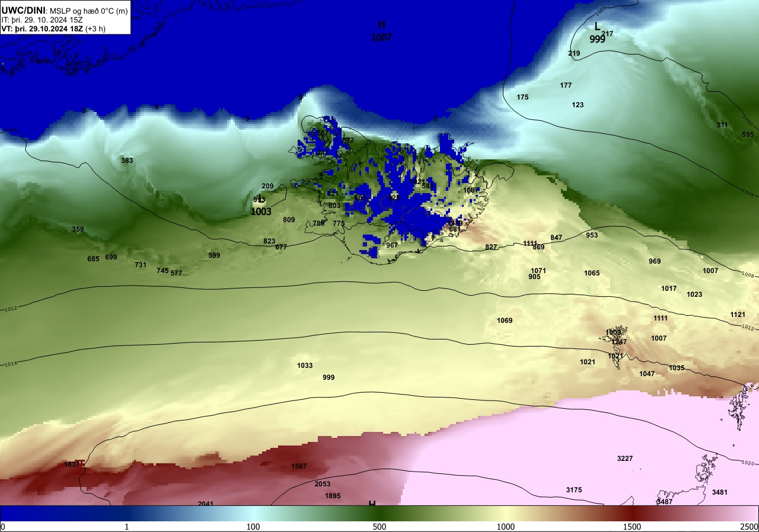Click the freezing level value 1047

coord(647,374)
